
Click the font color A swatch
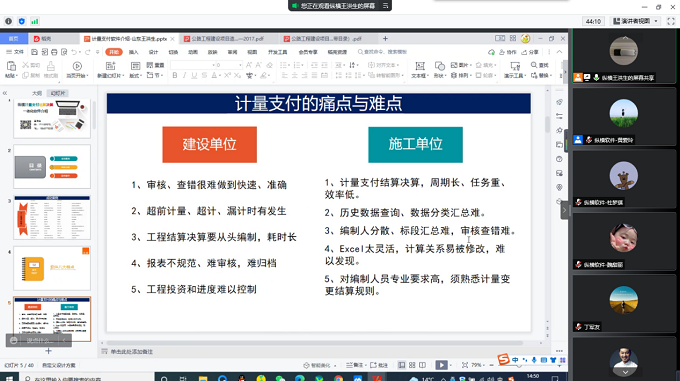(214, 75)
